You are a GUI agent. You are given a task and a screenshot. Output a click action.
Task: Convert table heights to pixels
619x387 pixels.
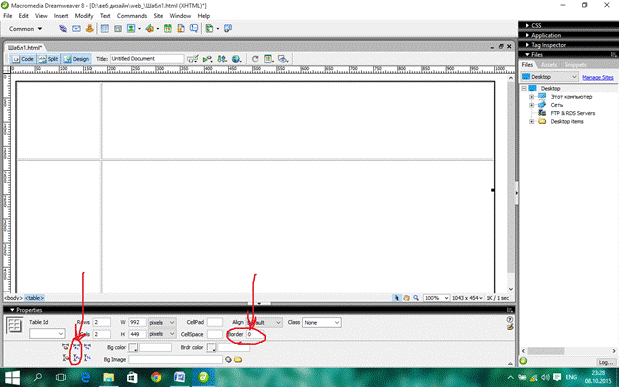click(x=77, y=358)
